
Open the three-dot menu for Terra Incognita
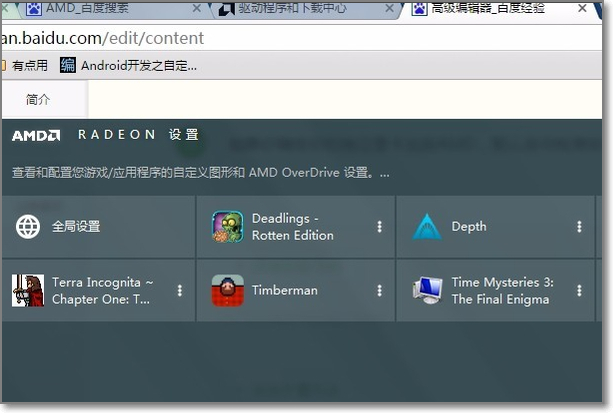[179, 290]
